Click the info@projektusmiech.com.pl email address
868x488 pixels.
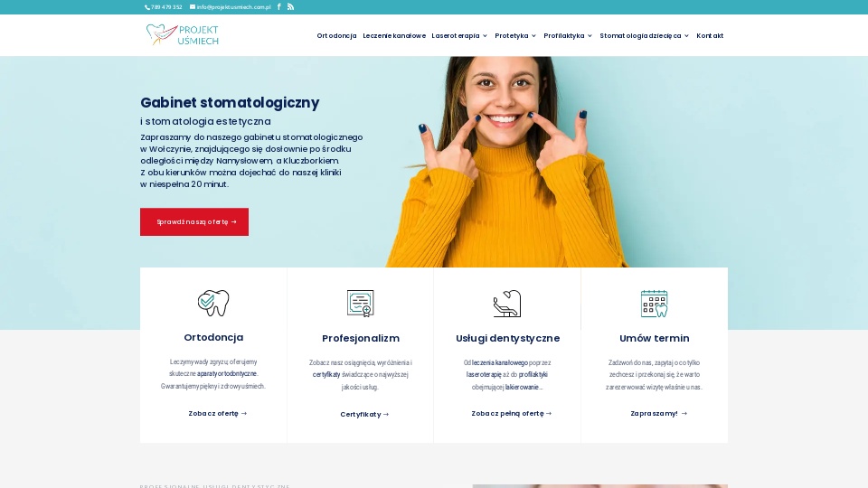pyautogui.click(x=233, y=7)
